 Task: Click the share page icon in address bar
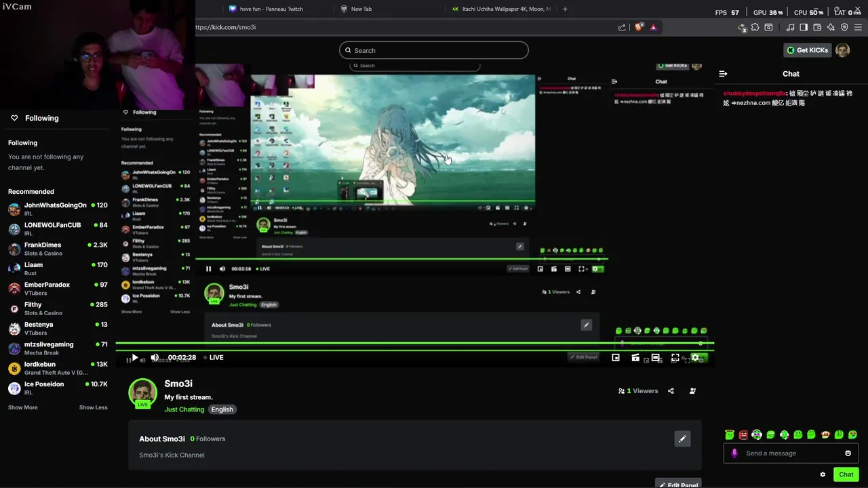(x=622, y=27)
